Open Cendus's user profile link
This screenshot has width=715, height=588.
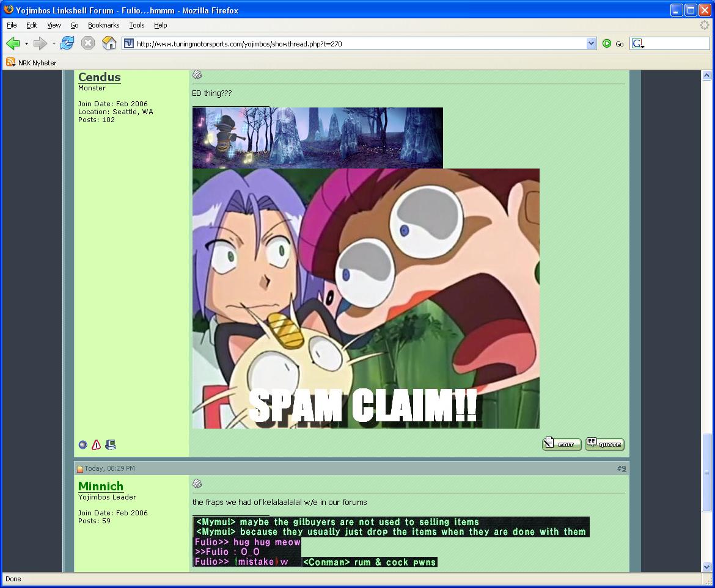click(99, 77)
